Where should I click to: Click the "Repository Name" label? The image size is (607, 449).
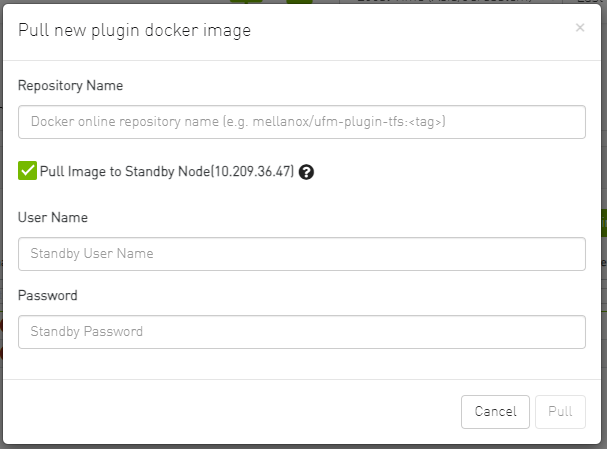click(x=70, y=86)
